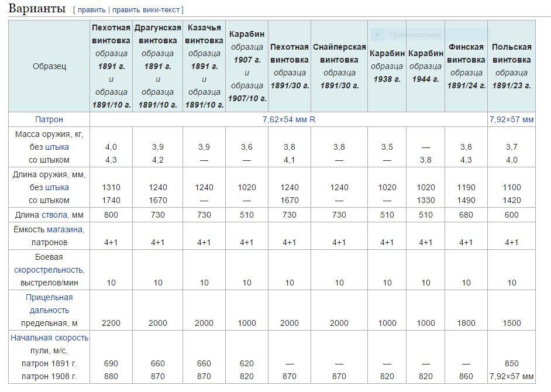Open the Начальная скорость link
The image size is (551, 392).
click(x=49, y=338)
